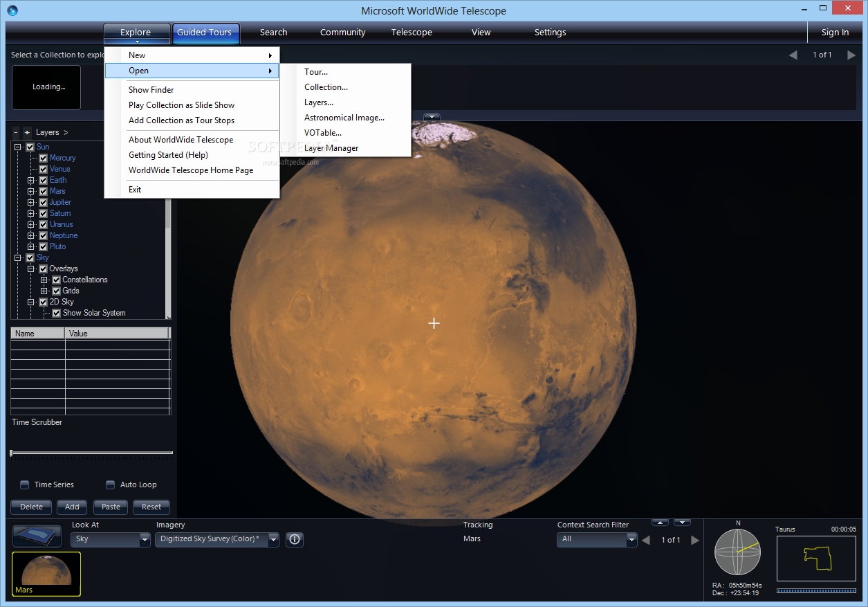
Task: Enable the Auto Loop checkbox
Action: point(110,484)
